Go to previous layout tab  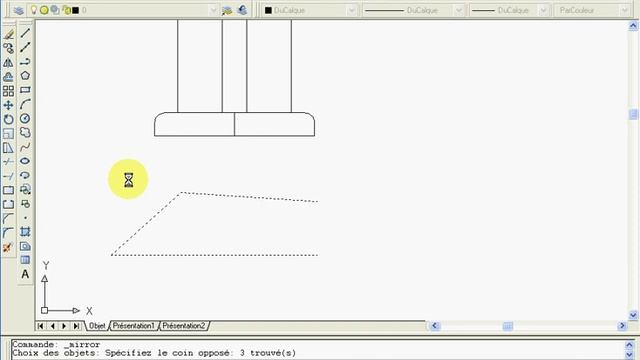tap(52, 326)
